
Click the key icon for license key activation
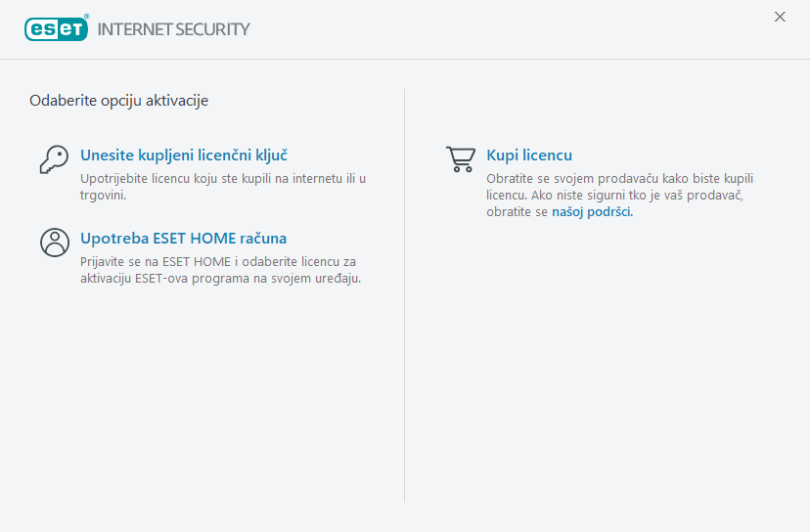tap(54, 159)
